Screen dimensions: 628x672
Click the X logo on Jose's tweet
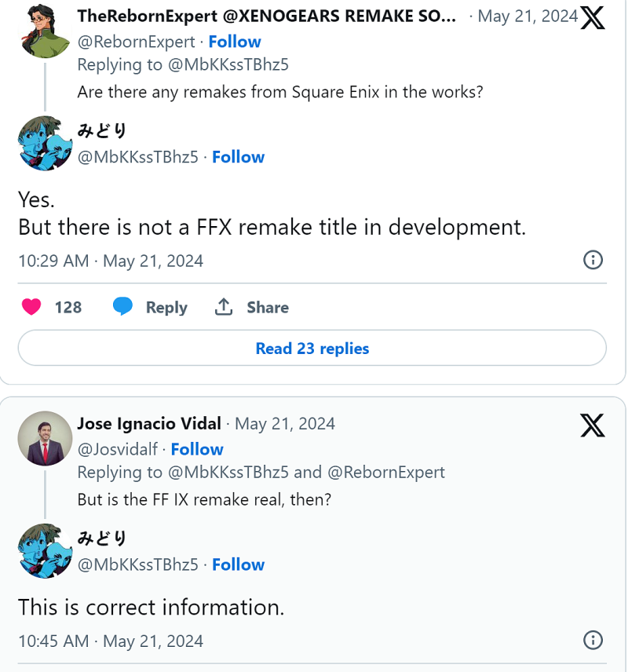(x=593, y=425)
